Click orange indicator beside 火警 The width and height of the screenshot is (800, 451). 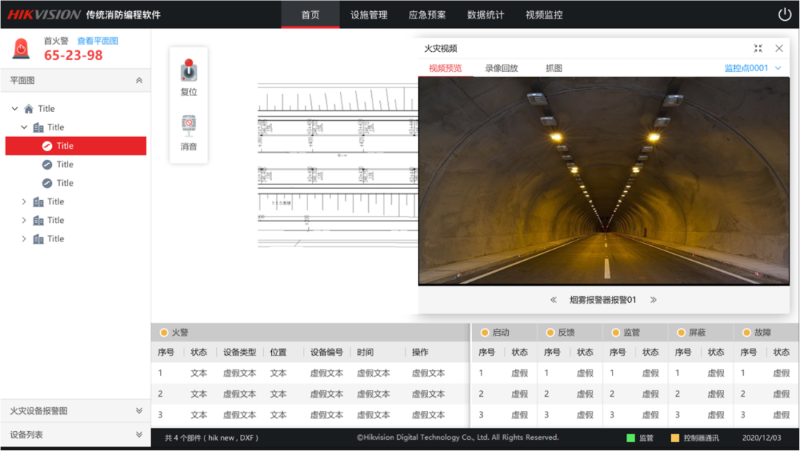164,332
